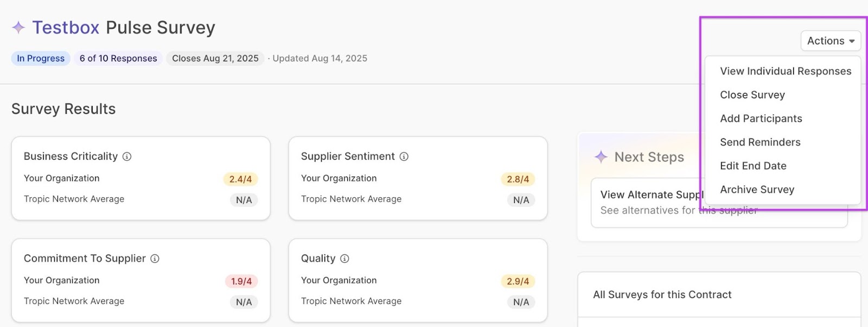Click All Surveys for this Contract heading
The width and height of the screenshot is (868, 327).
click(662, 295)
